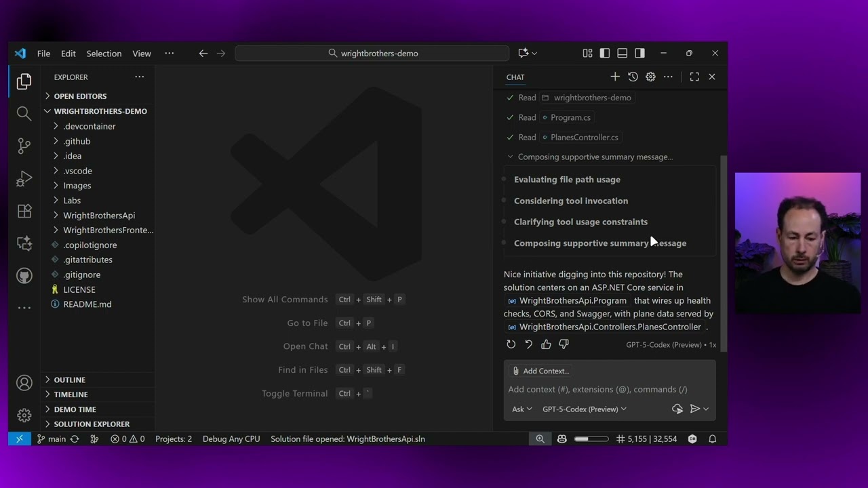Open notifications bell in status bar
Screen dimensions: 868x488
click(713, 439)
